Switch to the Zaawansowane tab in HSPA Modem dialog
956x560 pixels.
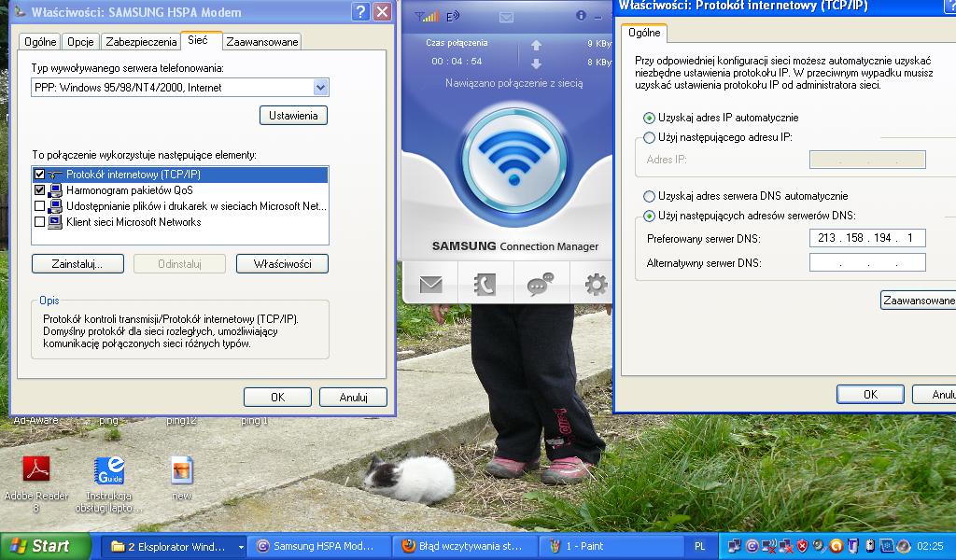[262, 41]
